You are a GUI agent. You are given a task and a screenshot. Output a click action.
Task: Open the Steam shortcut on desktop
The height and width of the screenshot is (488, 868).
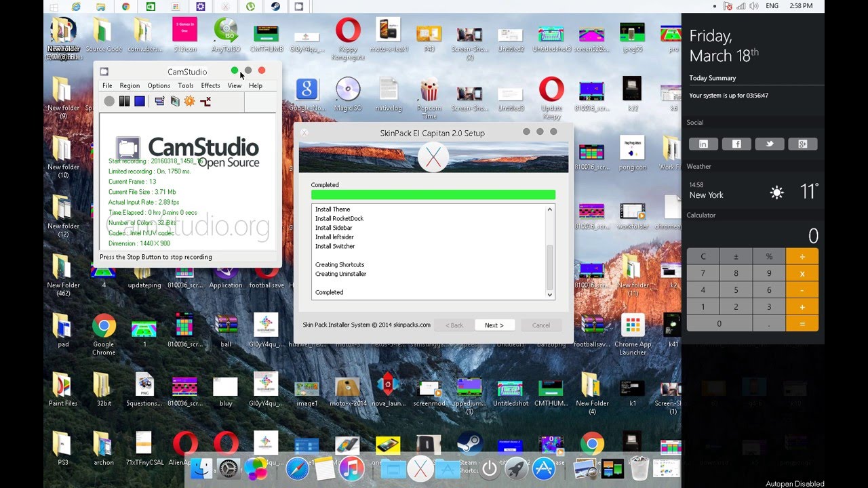tap(469, 453)
